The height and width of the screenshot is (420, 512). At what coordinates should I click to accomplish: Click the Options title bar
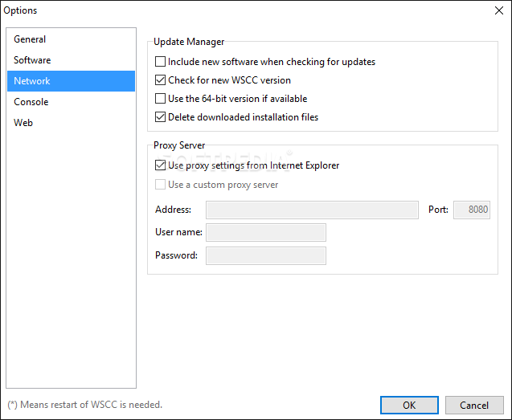[241, 10]
